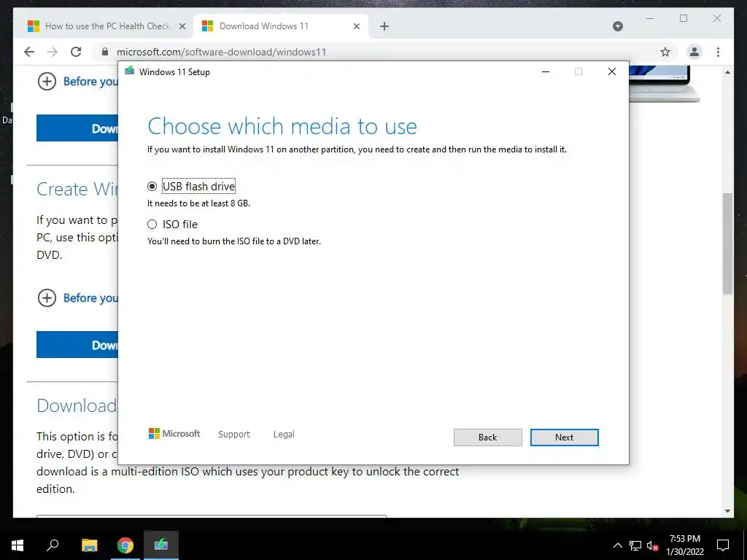The width and height of the screenshot is (747, 560).
Task: Go back in Chrome
Action: [29, 52]
